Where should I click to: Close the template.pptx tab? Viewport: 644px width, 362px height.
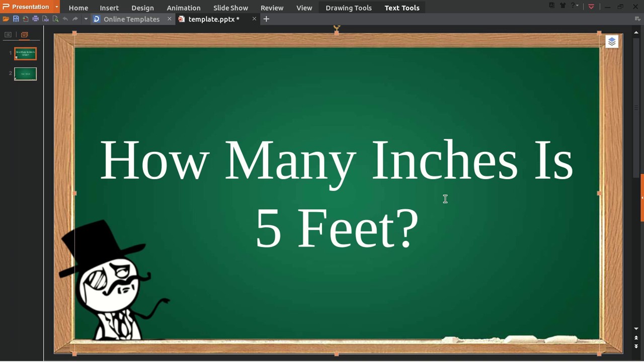coord(254,19)
